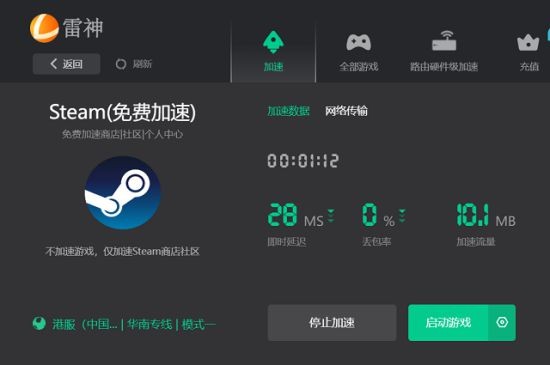Go back with the 返回 button
Screen dimensions: 550x365
click(x=67, y=64)
